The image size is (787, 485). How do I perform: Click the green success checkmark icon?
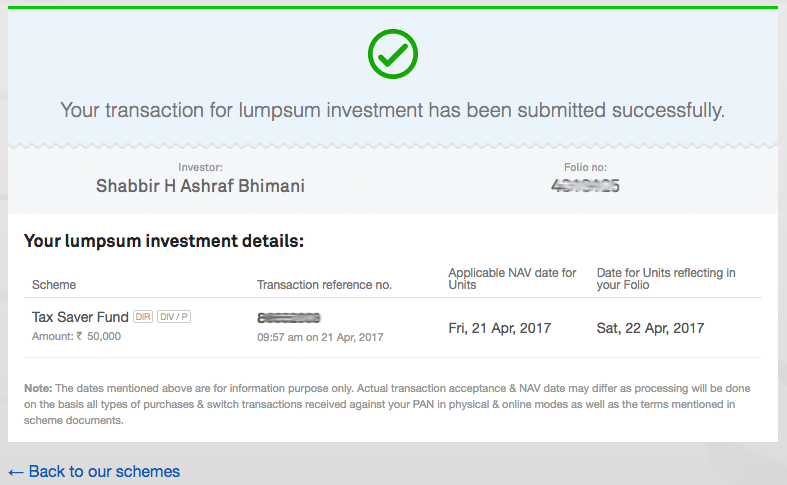pos(392,54)
